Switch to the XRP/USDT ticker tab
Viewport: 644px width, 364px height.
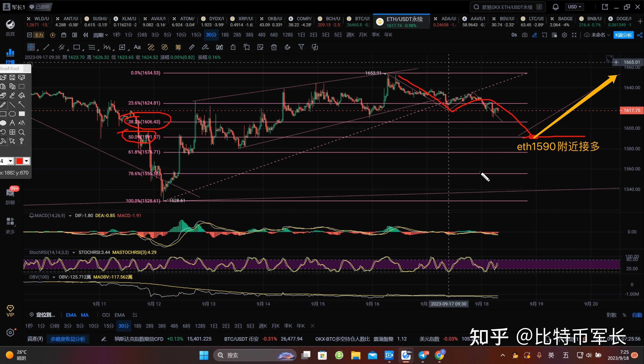[241, 22]
